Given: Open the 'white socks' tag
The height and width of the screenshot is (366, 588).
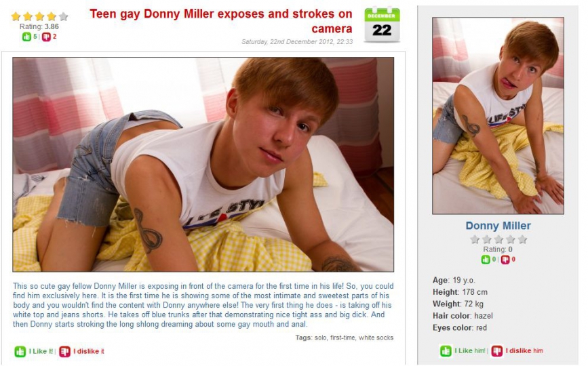Looking at the screenshot, I should click(376, 338).
